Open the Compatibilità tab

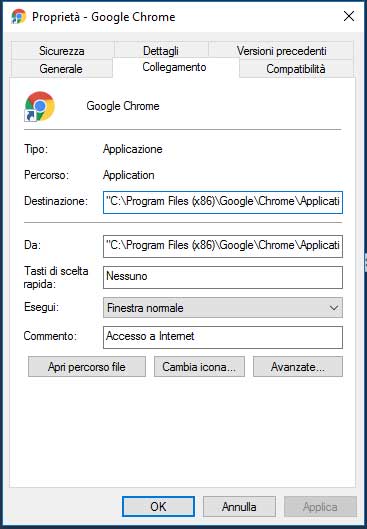point(296,69)
